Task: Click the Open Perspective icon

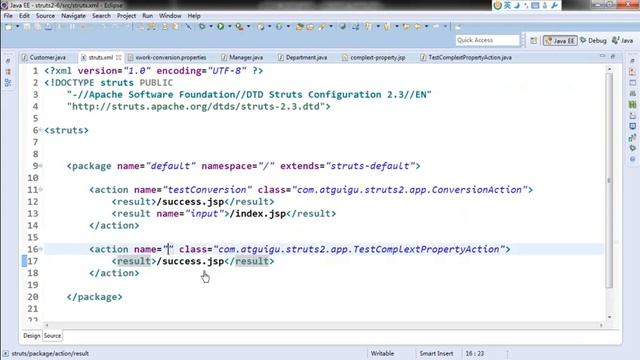Action: [533, 40]
